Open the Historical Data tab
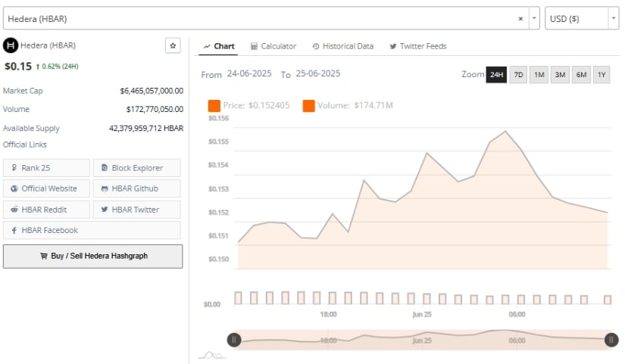The height and width of the screenshot is (364, 625). (x=342, y=46)
